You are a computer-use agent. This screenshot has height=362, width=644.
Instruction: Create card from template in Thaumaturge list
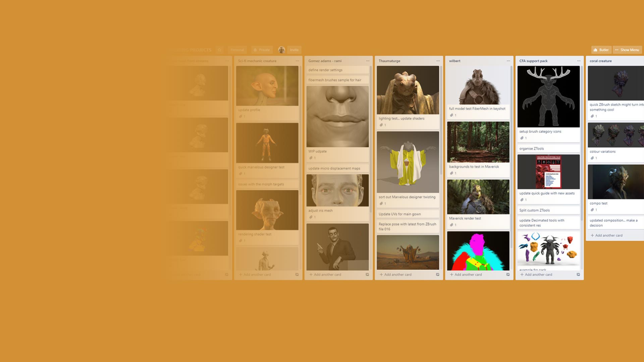pos(438,275)
